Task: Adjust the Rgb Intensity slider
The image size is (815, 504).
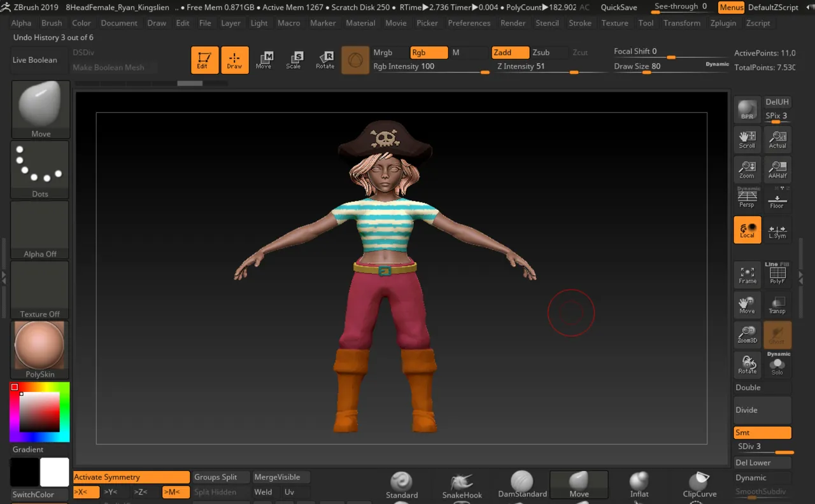Action: 431,67
